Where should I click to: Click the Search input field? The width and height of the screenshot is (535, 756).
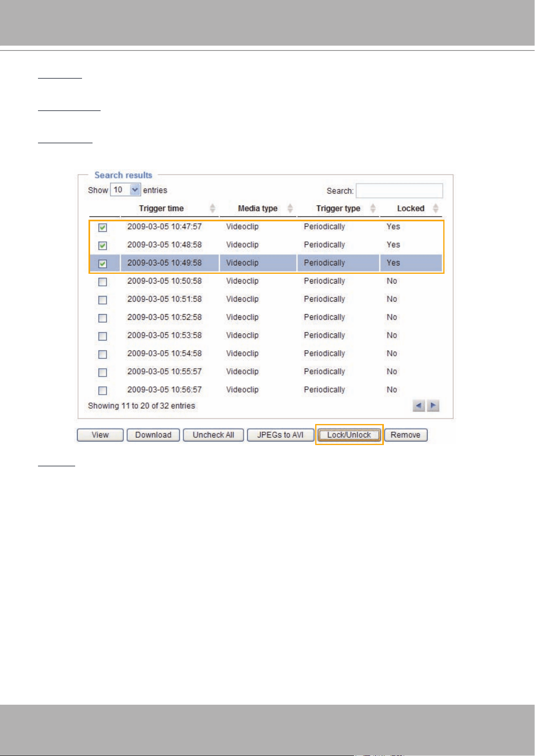(x=399, y=191)
